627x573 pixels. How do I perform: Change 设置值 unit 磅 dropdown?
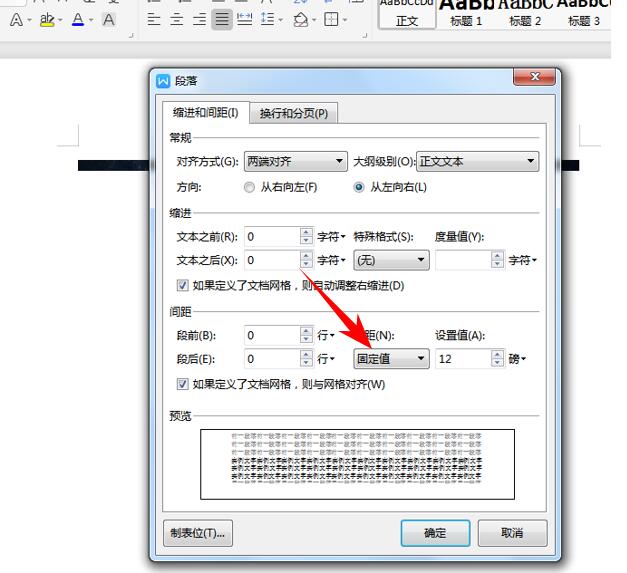517,359
